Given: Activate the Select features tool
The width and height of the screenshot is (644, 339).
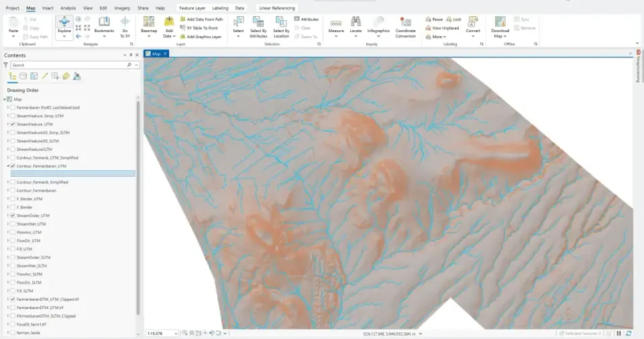Looking at the screenshot, I should coord(238,27).
